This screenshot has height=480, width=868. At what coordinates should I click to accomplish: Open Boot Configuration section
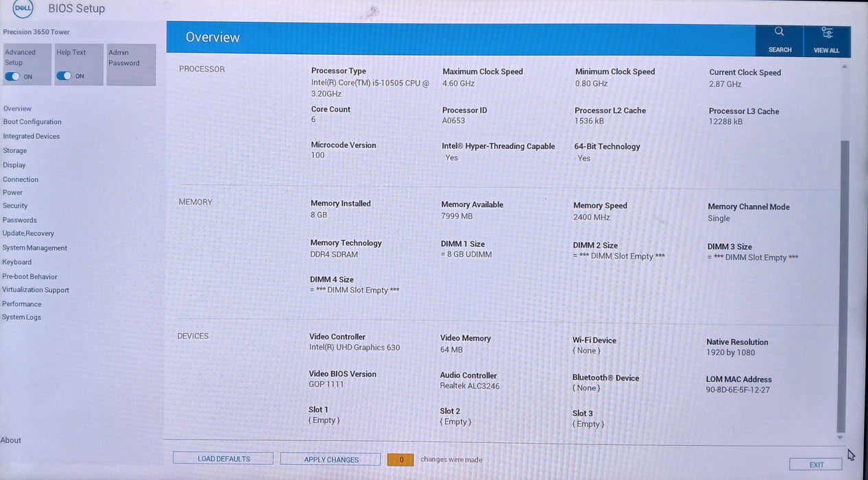point(32,122)
